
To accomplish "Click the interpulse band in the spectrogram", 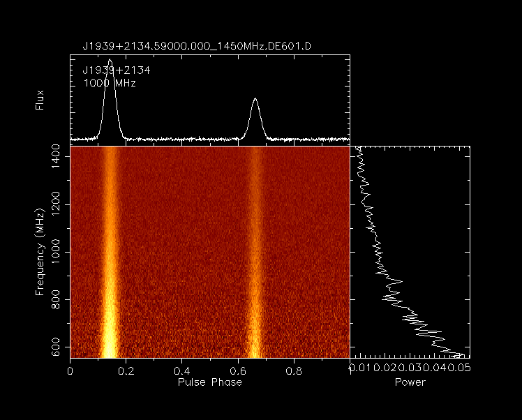I will [255, 252].
